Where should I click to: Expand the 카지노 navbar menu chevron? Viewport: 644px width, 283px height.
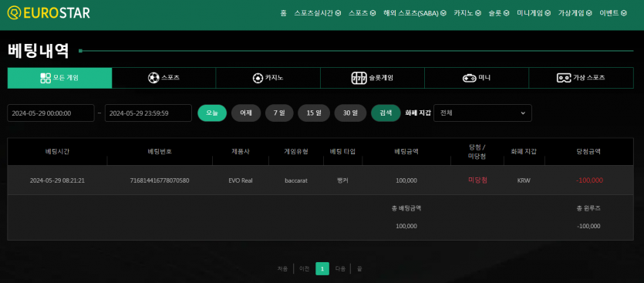pos(478,13)
